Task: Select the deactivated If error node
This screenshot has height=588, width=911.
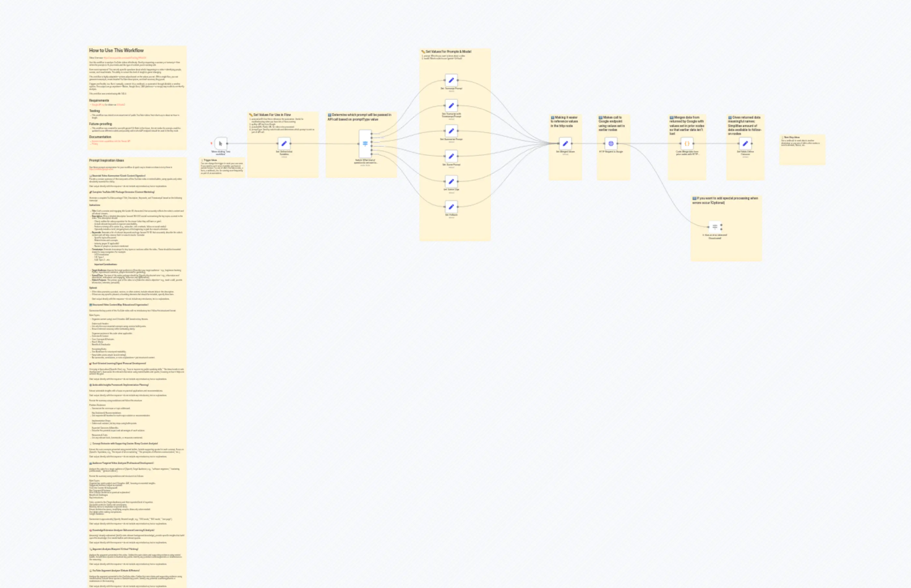Action: click(x=715, y=227)
